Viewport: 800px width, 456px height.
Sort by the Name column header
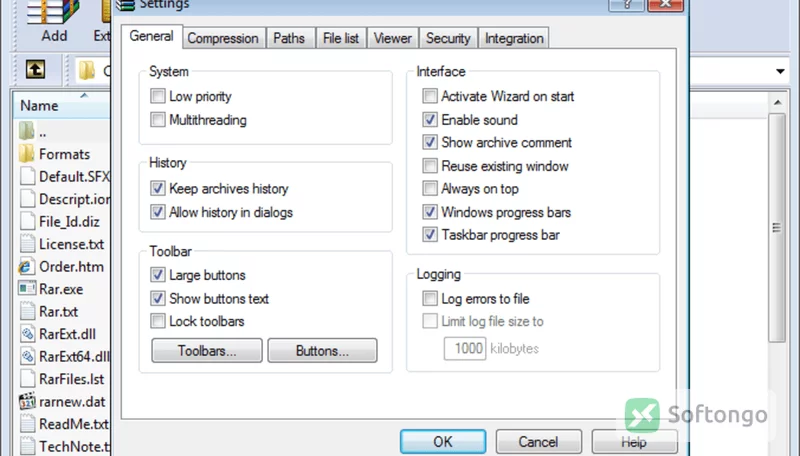click(x=61, y=106)
